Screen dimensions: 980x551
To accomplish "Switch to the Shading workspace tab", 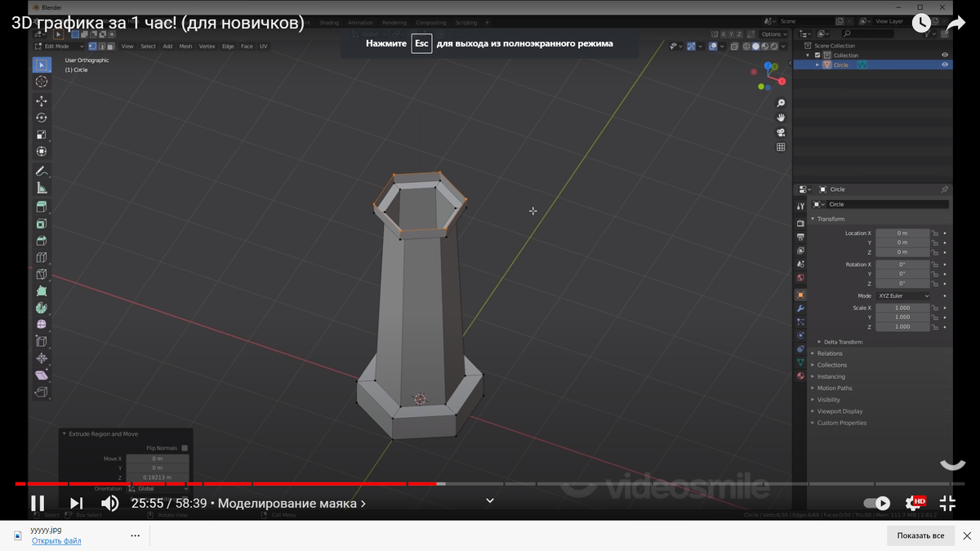I will click(x=329, y=23).
